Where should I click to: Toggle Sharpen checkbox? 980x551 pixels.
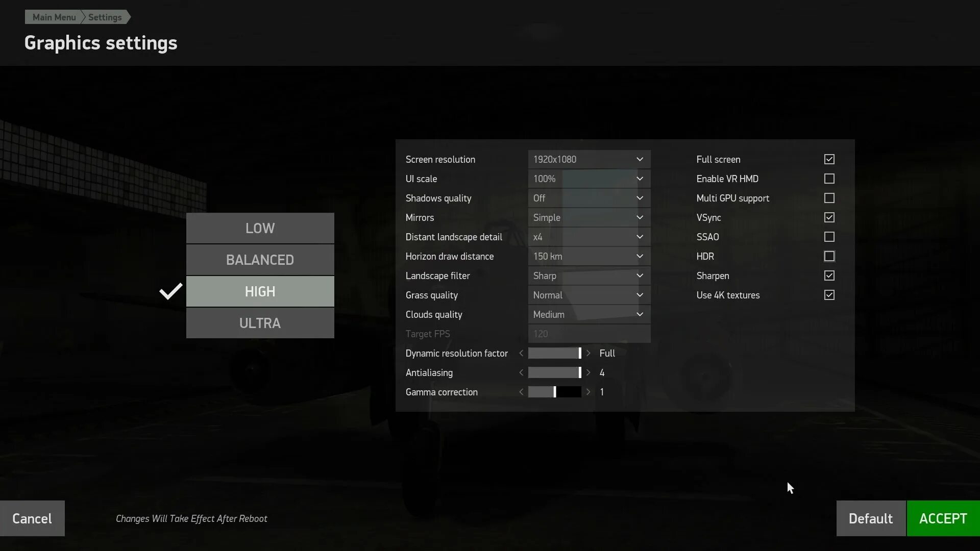coord(829,274)
